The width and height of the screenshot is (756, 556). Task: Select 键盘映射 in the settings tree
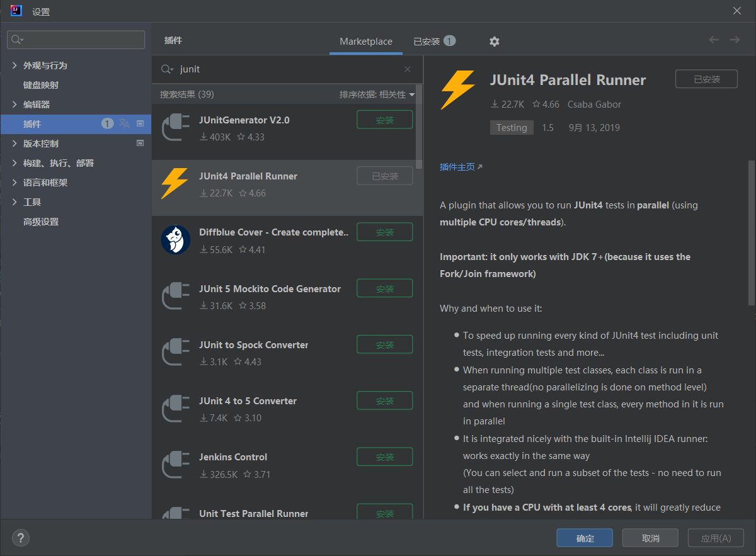tap(41, 85)
